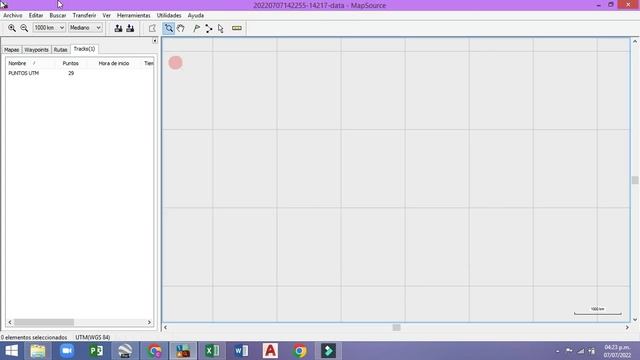The width and height of the screenshot is (640, 360).
Task: Click the track list horizontal scrollbar thumb
Action: tap(44, 322)
